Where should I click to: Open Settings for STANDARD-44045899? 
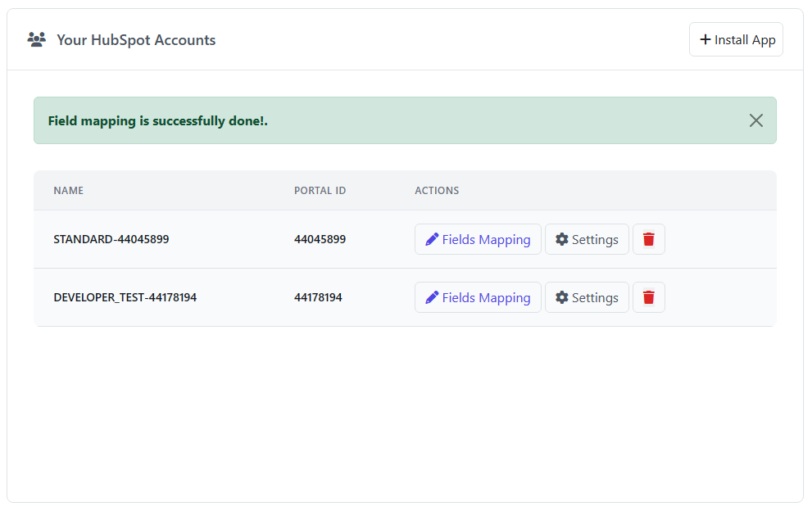pos(587,239)
